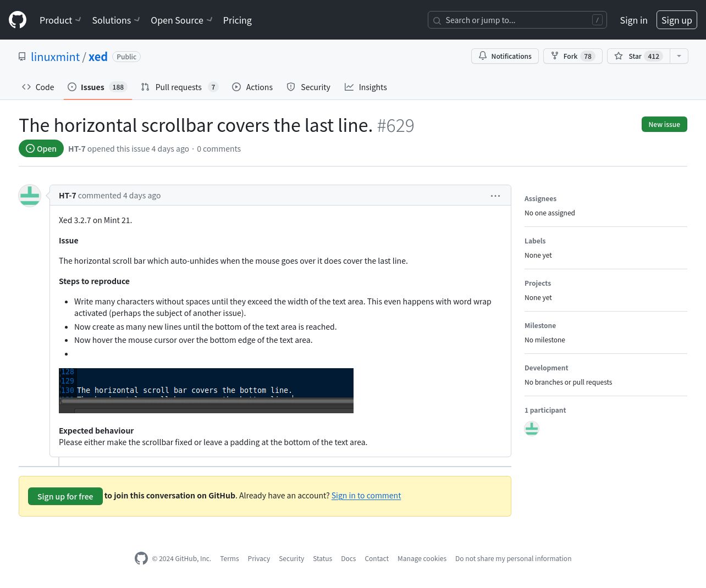The width and height of the screenshot is (706, 588).
Task: Click the 4 days ago comment timestamp
Action: pos(142,195)
